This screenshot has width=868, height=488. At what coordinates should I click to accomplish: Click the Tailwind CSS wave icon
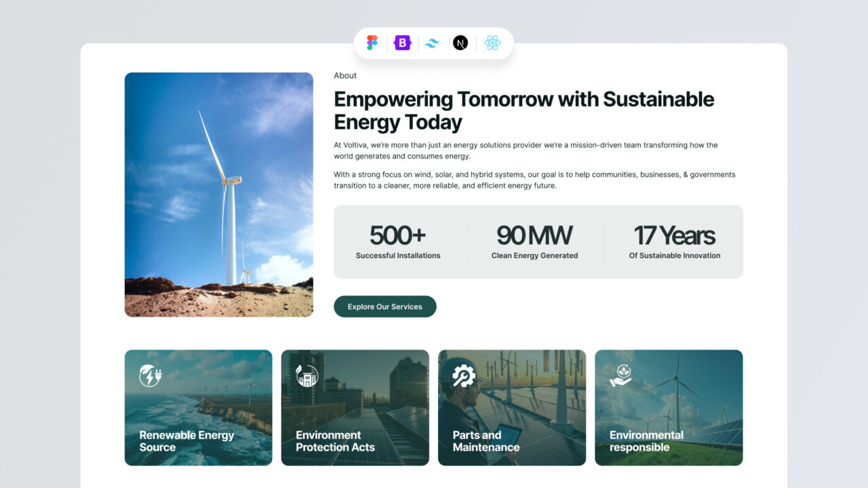click(x=432, y=43)
